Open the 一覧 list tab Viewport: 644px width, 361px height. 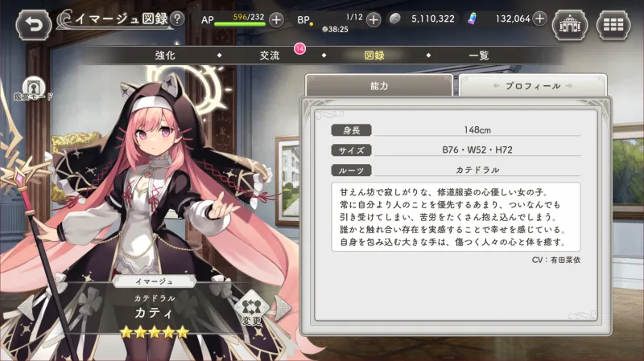click(x=479, y=55)
